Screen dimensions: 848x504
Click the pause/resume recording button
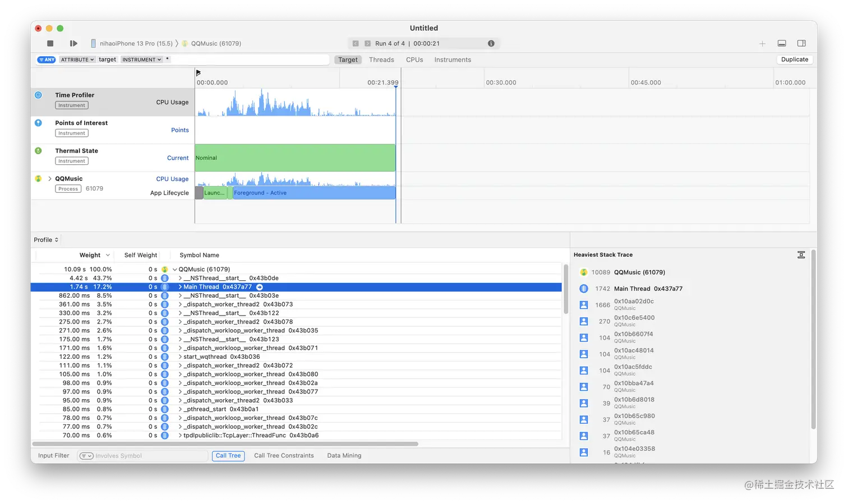pyautogui.click(x=73, y=43)
